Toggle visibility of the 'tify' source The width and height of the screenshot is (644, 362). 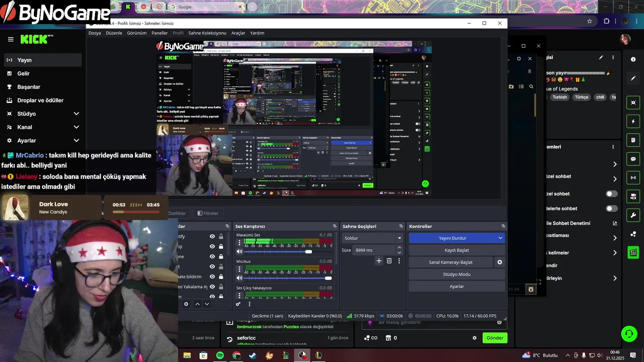click(x=212, y=236)
